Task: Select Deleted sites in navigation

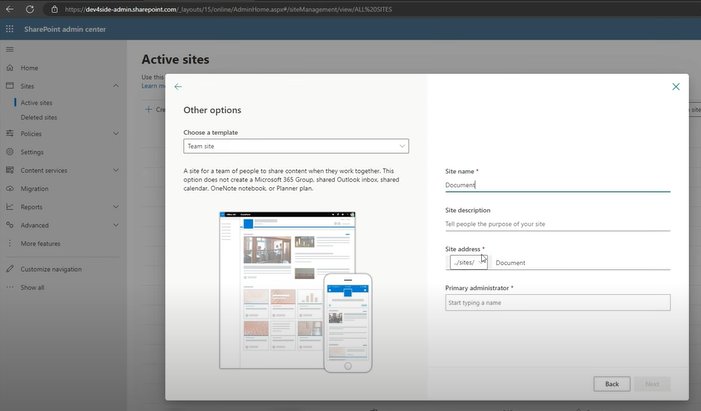Action: tap(39, 117)
